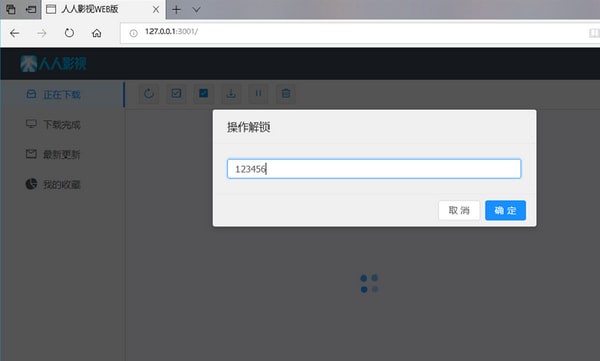Reload the page with browser refresh
The height and width of the screenshot is (361, 600).
pyautogui.click(x=69, y=33)
